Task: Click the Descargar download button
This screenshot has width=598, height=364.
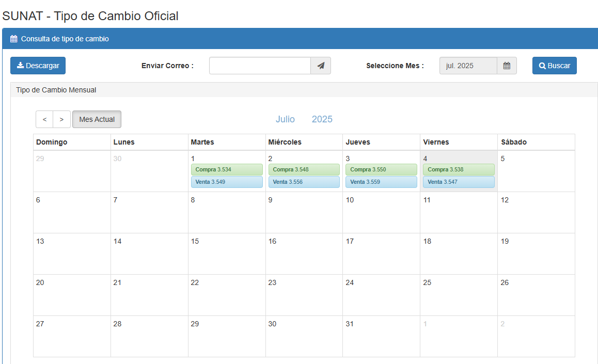Action: pyautogui.click(x=38, y=66)
